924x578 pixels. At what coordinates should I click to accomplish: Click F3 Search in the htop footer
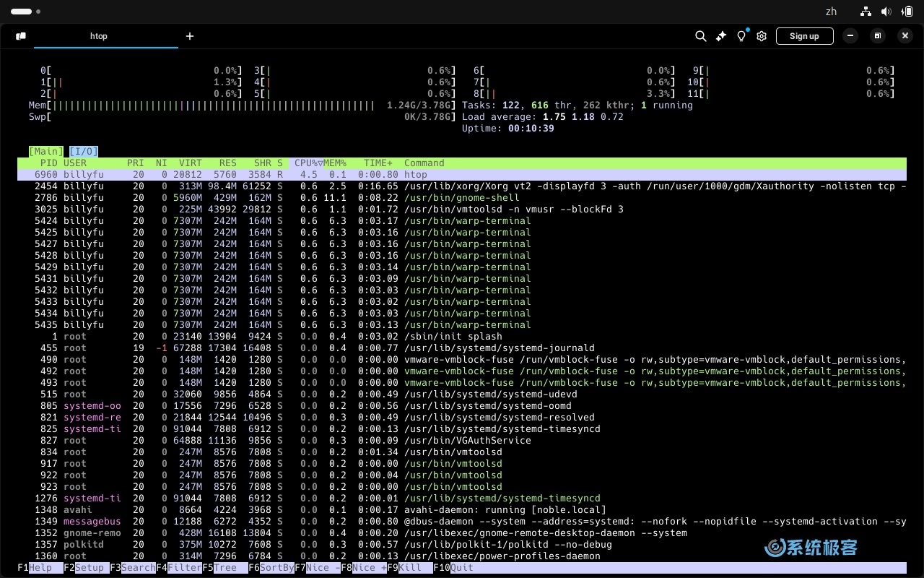click(x=133, y=568)
